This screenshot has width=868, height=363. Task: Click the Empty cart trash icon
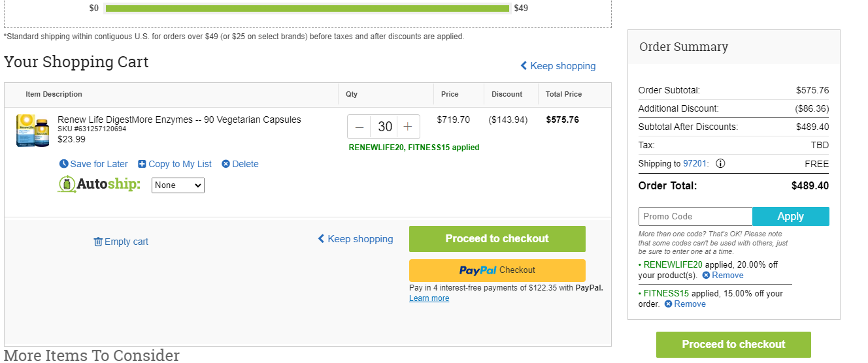(x=98, y=242)
